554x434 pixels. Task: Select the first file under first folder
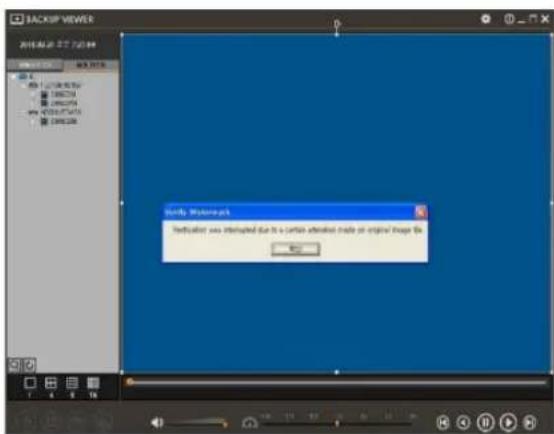pyautogui.click(x=59, y=94)
